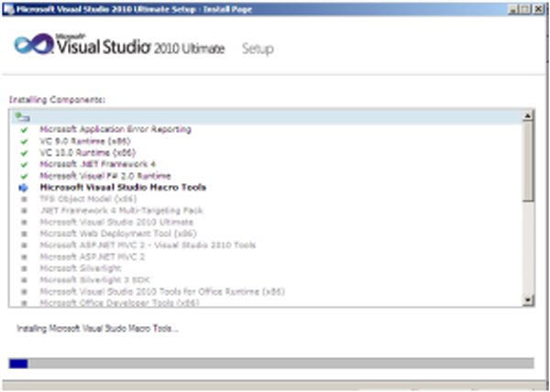This screenshot has height=392, width=550.
Task: Select VC 10.0 Runtime (x86) entry
Action: 88,153
